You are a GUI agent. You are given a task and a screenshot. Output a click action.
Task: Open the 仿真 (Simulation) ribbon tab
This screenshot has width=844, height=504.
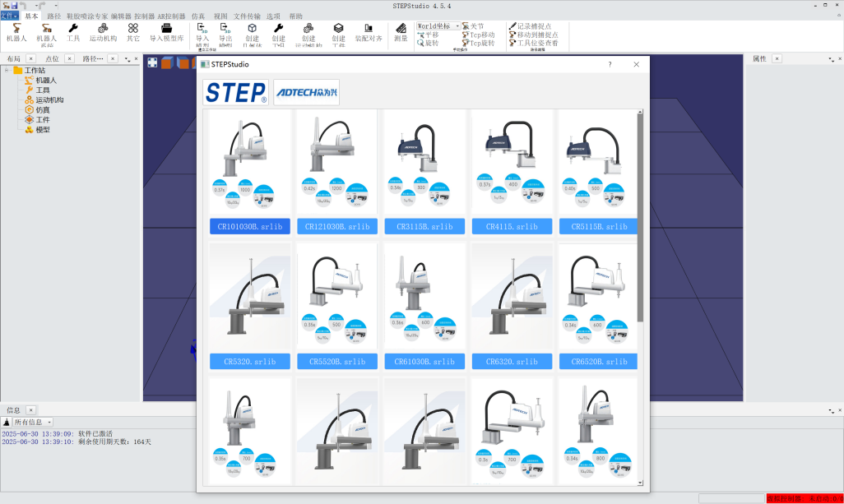(x=198, y=16)
